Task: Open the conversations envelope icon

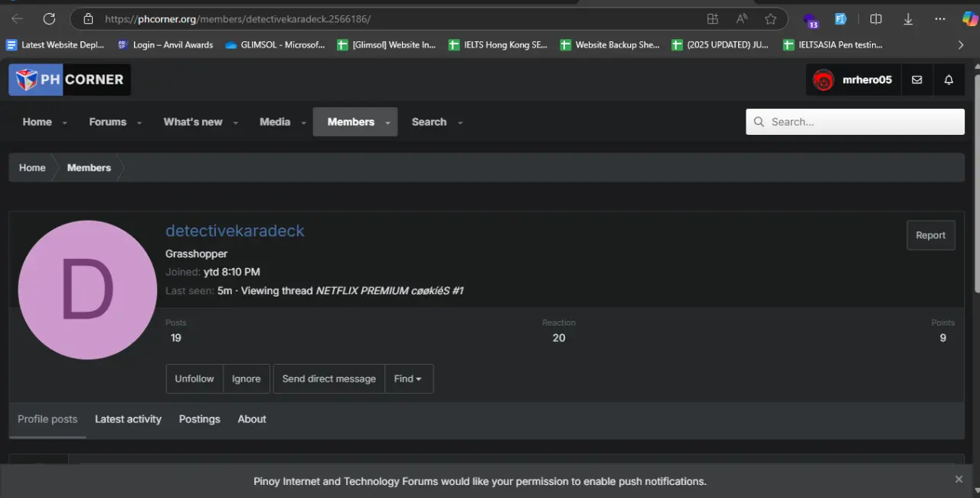Action: click(x=916, y=80)
